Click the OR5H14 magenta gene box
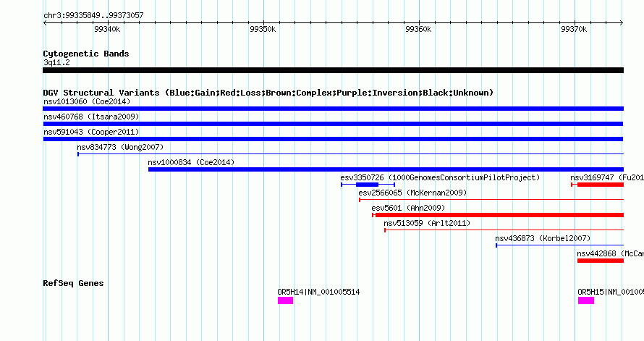 pos(285,300)
